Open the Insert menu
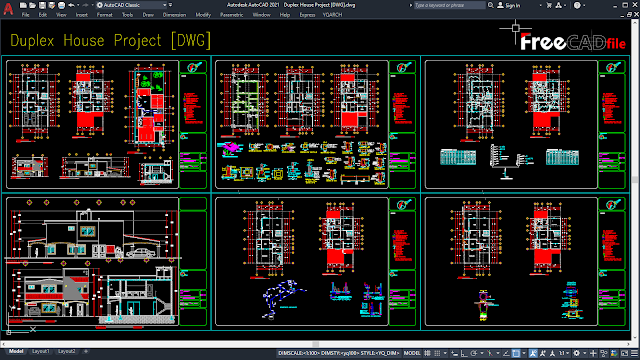 81,15
